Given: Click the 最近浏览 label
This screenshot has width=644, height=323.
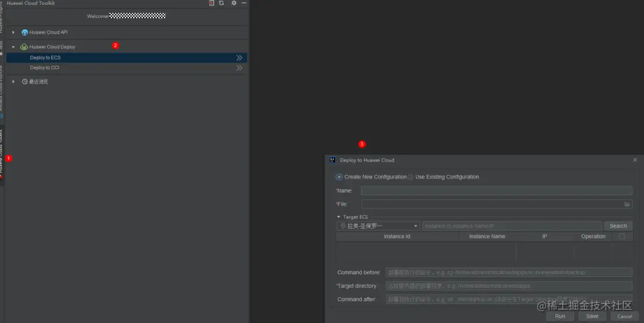Looking at the screenshot, I should pos(39,82).
